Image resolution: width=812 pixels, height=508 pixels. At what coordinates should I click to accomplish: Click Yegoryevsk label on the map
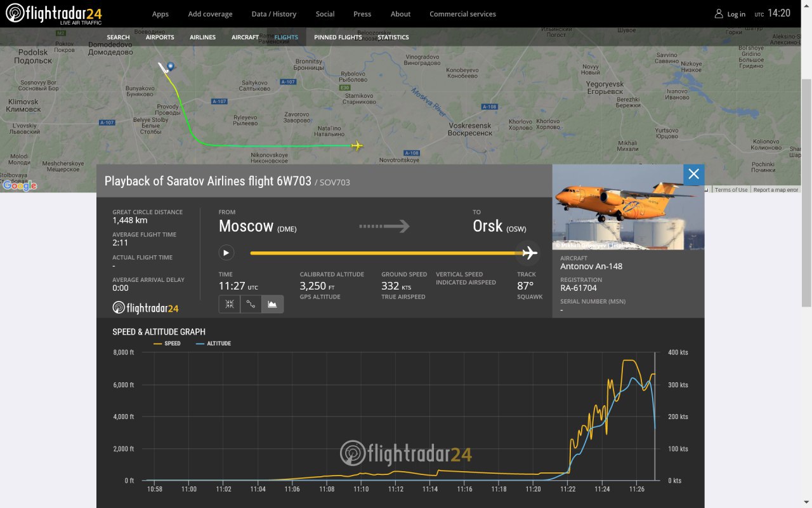pos(605,88)
